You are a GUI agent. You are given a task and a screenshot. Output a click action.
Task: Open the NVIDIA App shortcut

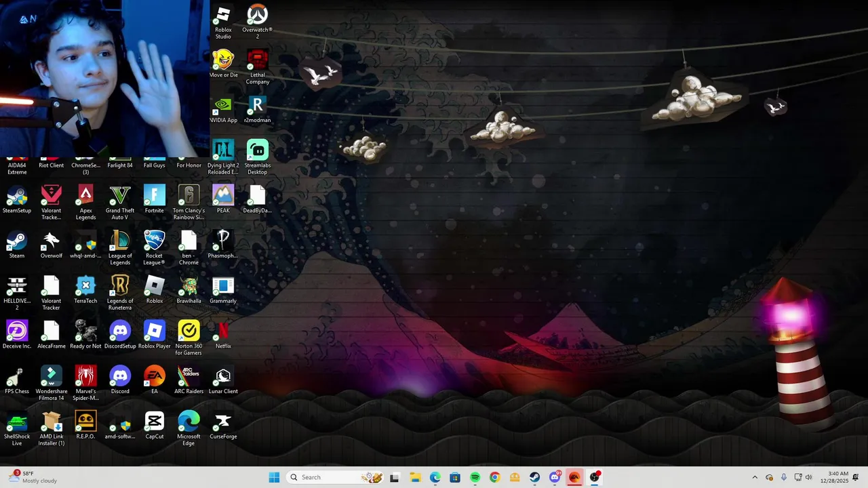[x=223, y=109]
